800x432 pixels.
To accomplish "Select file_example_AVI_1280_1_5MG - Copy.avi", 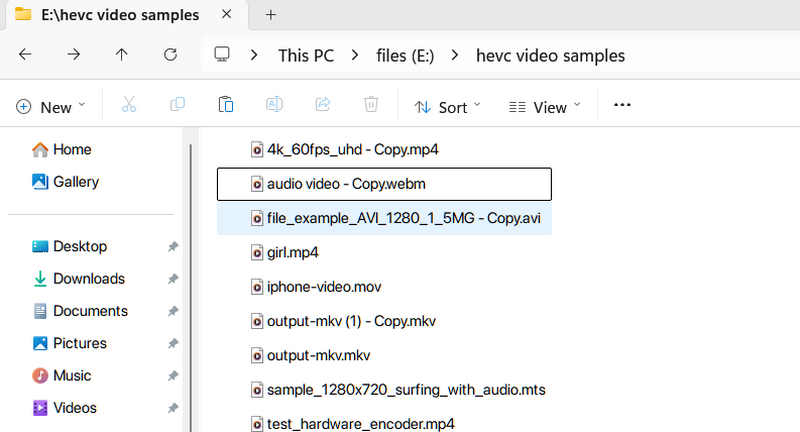I will pyautogui.click(x=384, y=218).
